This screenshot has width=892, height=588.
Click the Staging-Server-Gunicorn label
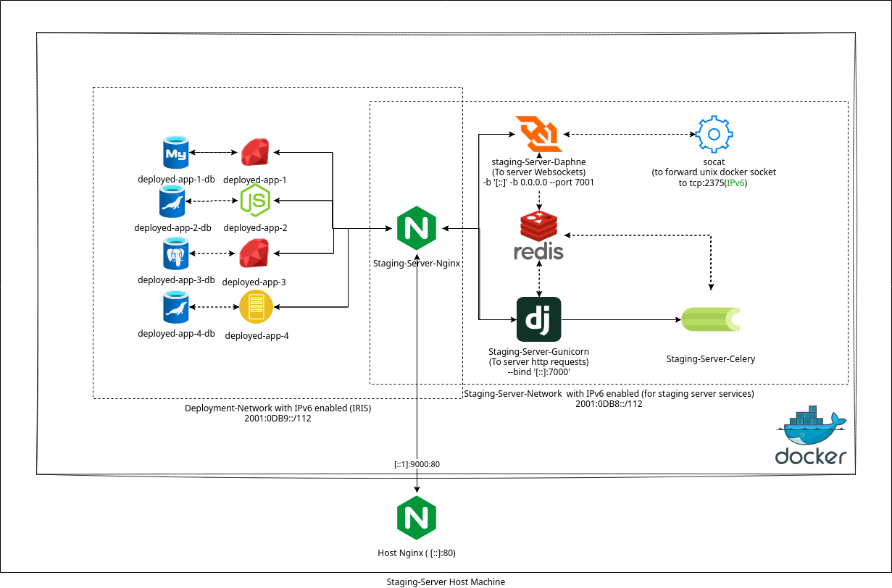point(539,352)
